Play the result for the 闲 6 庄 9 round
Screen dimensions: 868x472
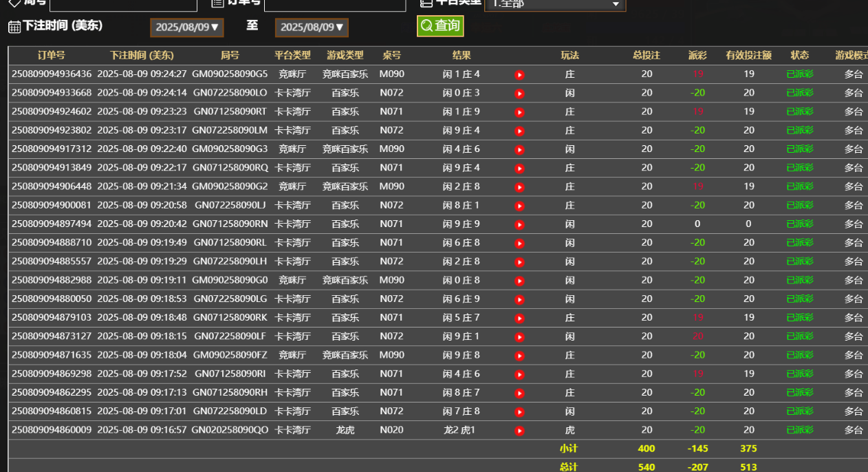(x=519, y=299)
